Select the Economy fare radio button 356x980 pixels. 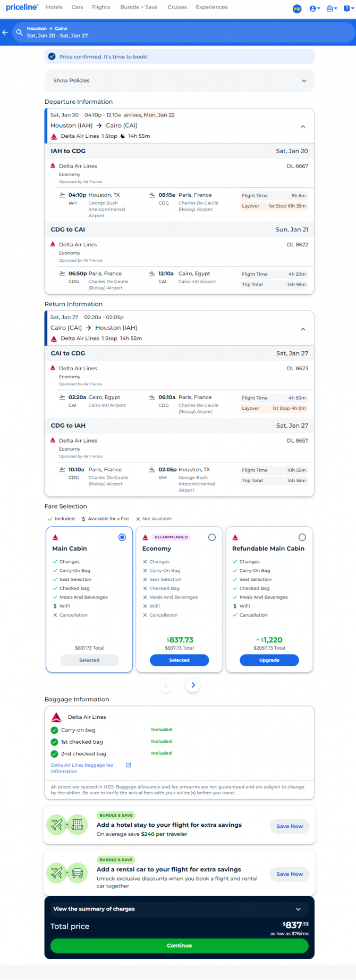pos(212,537)
